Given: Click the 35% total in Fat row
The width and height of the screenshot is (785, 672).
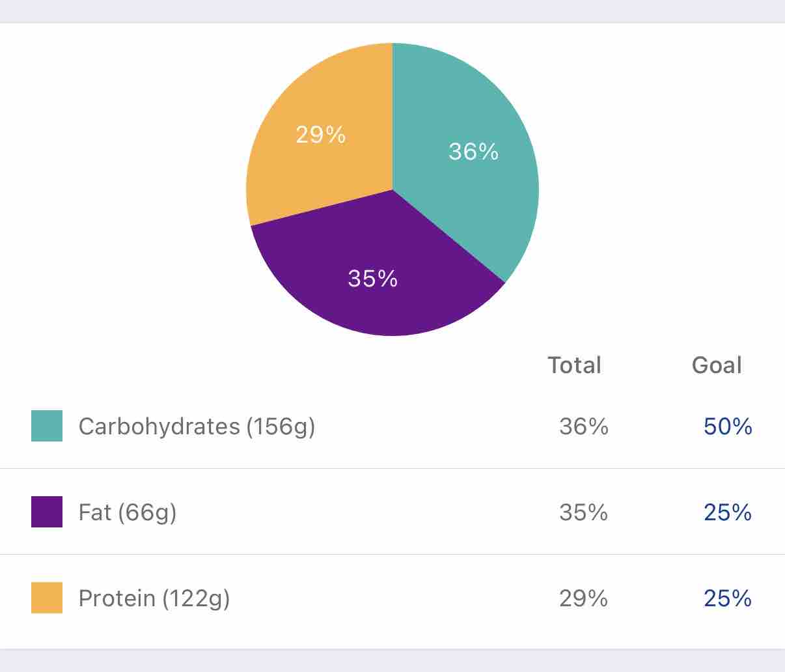Looking at the screenshot, I should (584, 512).
